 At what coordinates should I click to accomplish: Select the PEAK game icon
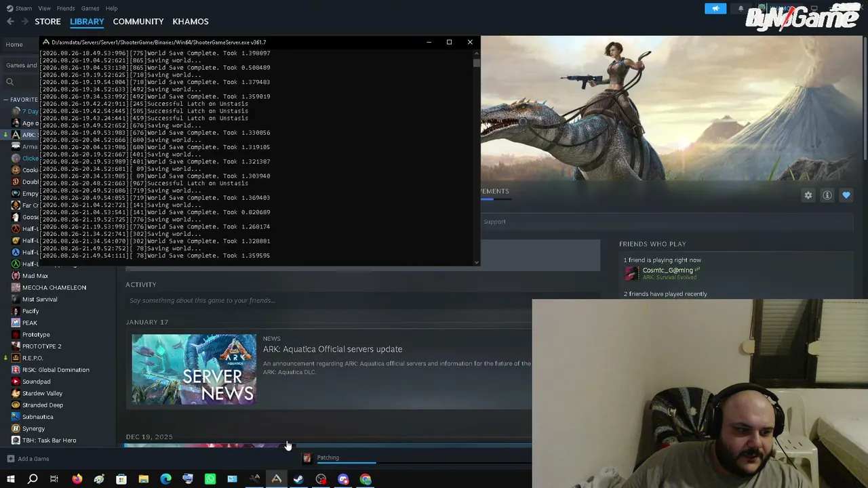tap(16, 323)
